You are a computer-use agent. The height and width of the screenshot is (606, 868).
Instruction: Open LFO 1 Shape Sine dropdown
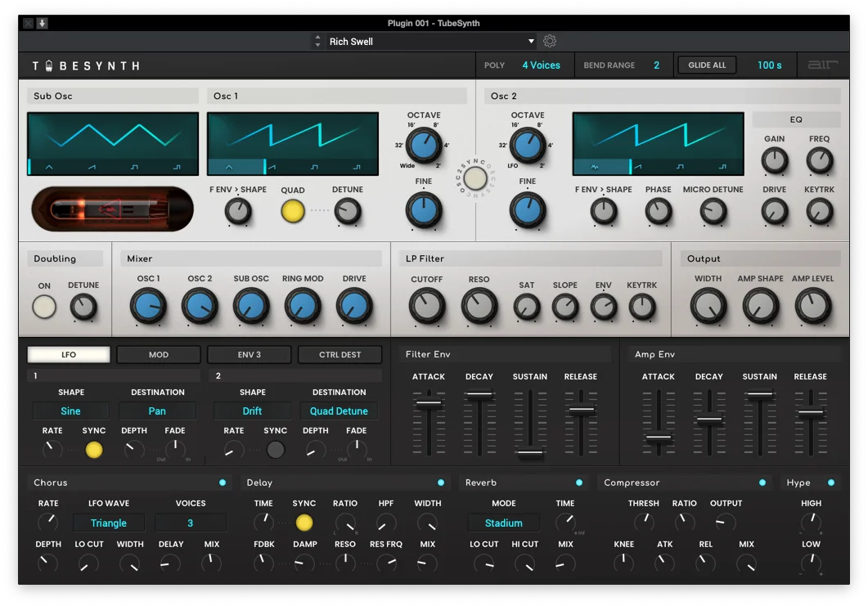pos(71,411)
